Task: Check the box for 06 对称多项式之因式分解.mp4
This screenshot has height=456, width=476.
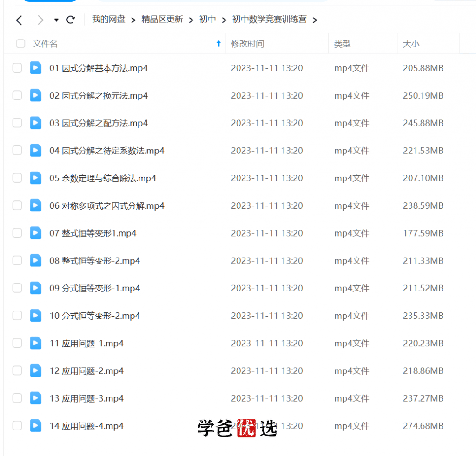Action: click(x=17, y=205)
